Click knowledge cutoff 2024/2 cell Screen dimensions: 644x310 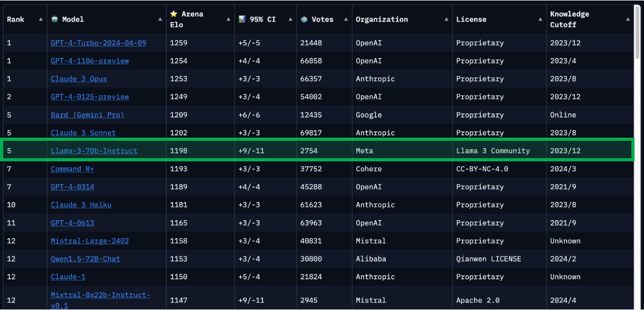pos(563,259)
